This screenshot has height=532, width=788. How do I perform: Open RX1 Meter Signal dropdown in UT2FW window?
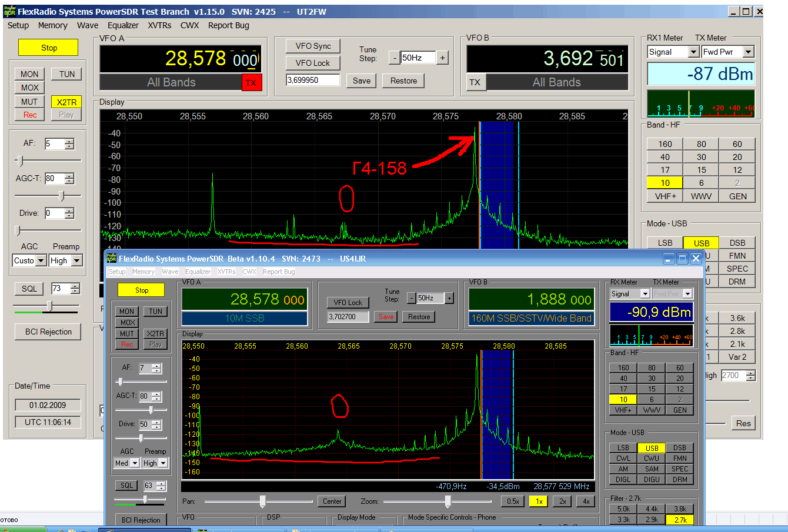[692, 52]
